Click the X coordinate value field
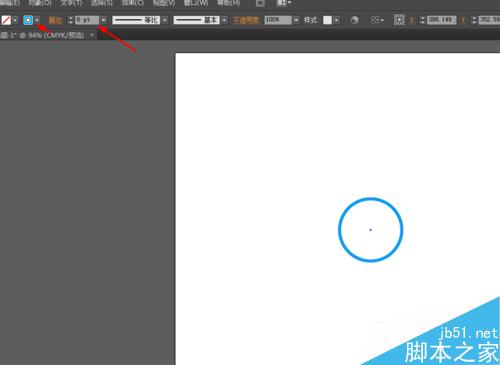This screenshot has width=500, height=365. 441,20
